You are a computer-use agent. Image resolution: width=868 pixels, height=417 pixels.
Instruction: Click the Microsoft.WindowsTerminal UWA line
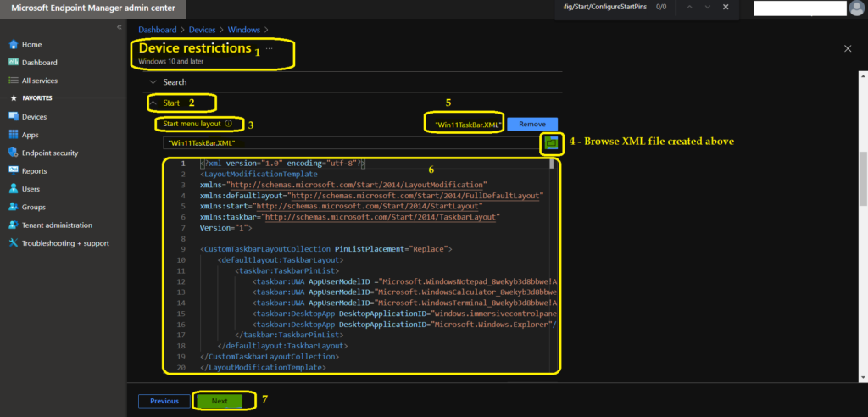[x=404, y=303]
